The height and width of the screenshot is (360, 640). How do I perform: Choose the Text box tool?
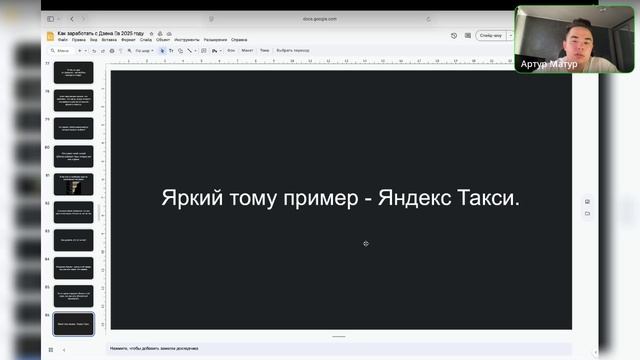(x=171, y=51)
